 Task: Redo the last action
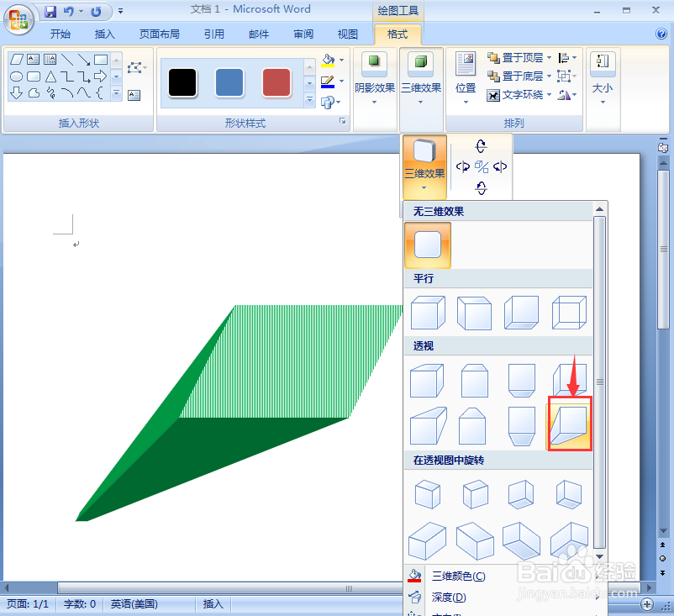(x=96, y=12)
